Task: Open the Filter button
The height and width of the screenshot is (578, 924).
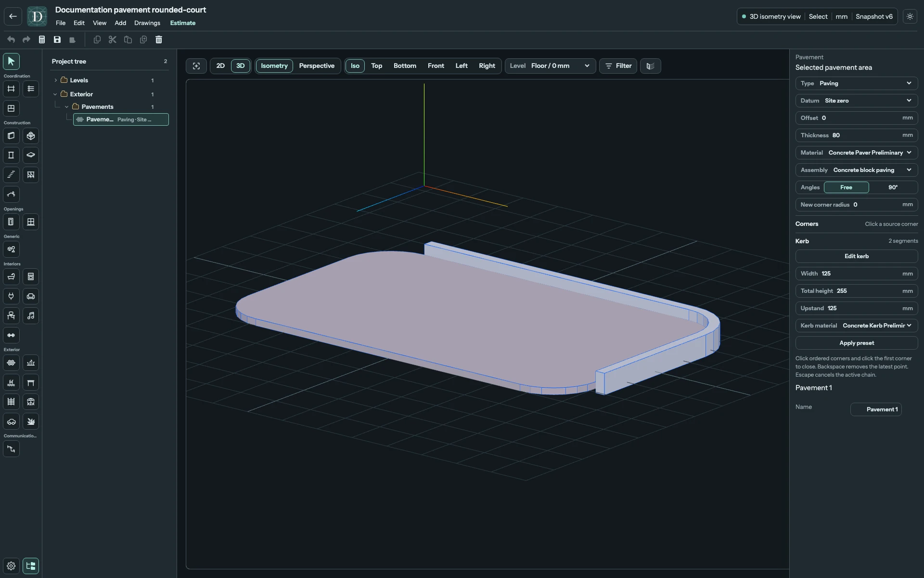Action: pos(618,66)
